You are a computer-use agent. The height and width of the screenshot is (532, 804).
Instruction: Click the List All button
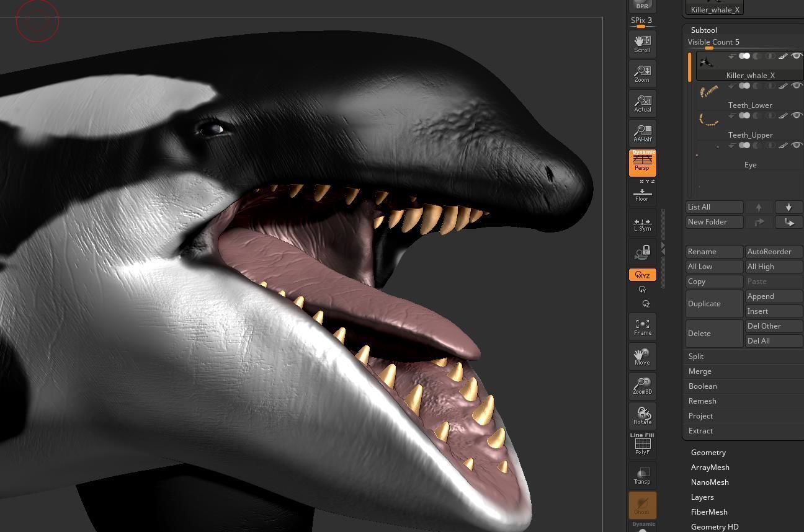coord(715,207)
